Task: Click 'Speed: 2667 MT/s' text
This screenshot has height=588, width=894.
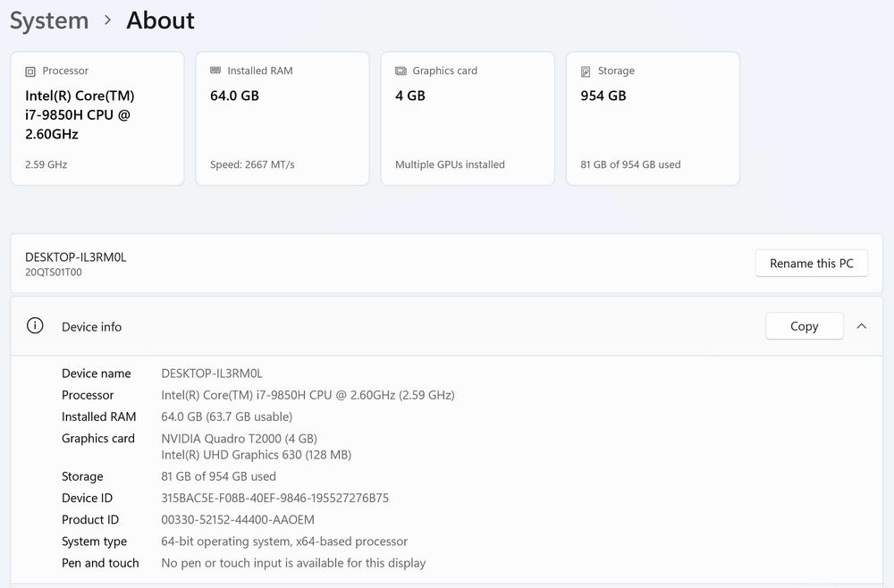Action: pyautogui.click(x=252, y=164)
